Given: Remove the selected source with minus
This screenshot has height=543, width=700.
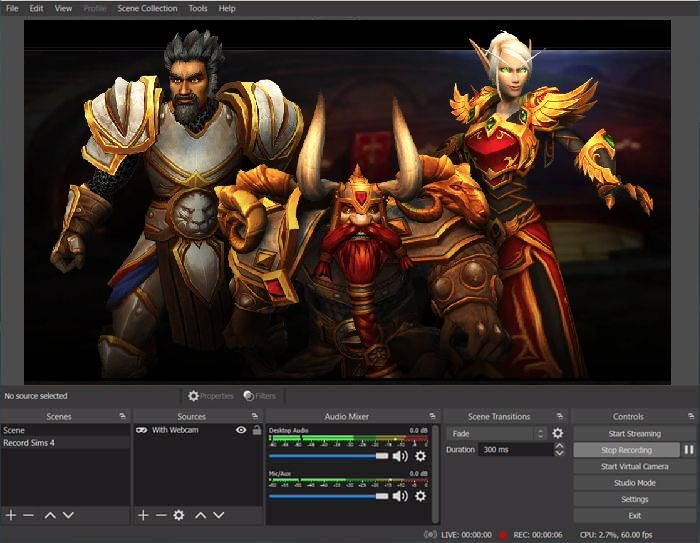Looking at the screenshot, I should pyautogui.click(x=161, y=515).
